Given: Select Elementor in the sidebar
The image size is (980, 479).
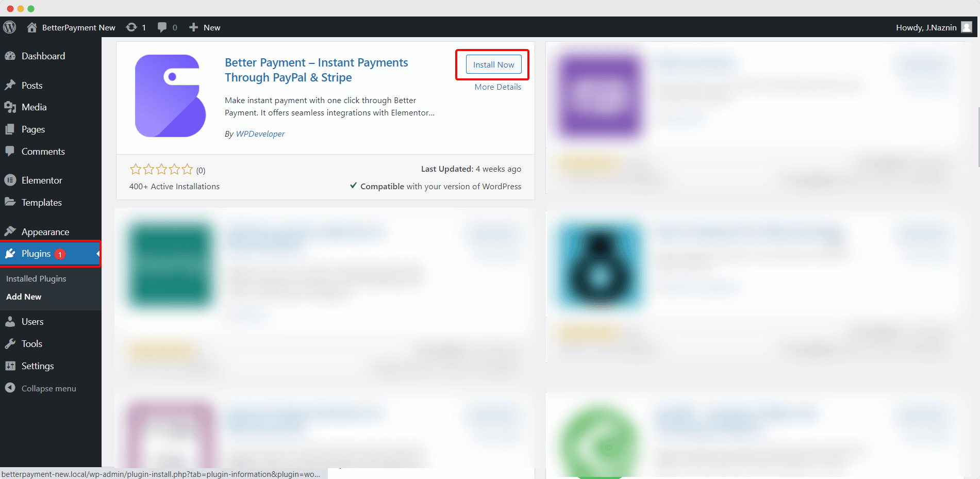Looking at the screenshot, I should coord(42,180).
